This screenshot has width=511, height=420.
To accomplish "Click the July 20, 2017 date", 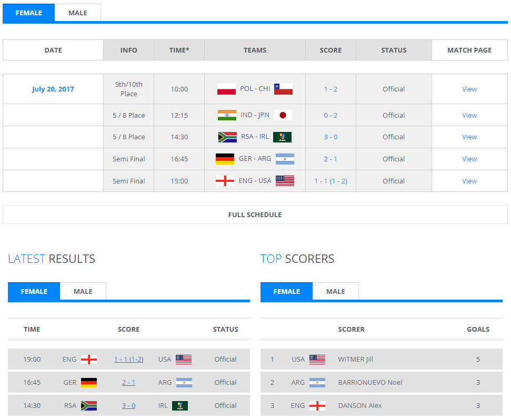I will click(53, 89).
